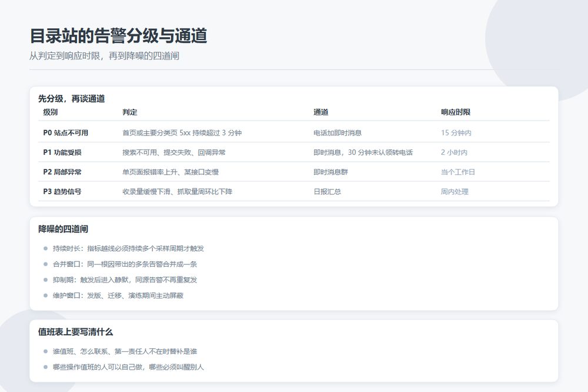Viewport: 588px width, 392px height.
Task: Select the cell P1 功能受损
Action: click(62, 152)
